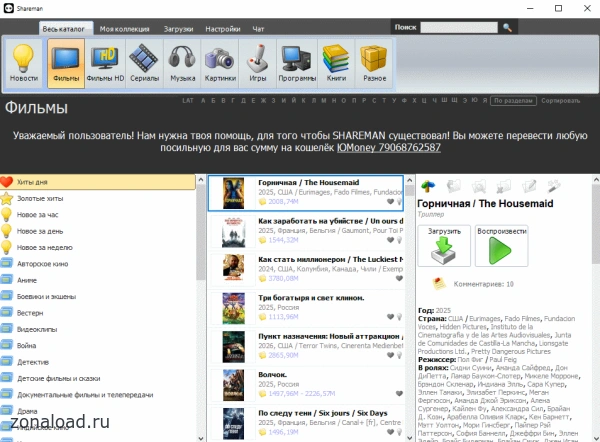Click heart icon on Как стать миллионером row
Viewport: 600px width, 442px height.
point(399,278)
